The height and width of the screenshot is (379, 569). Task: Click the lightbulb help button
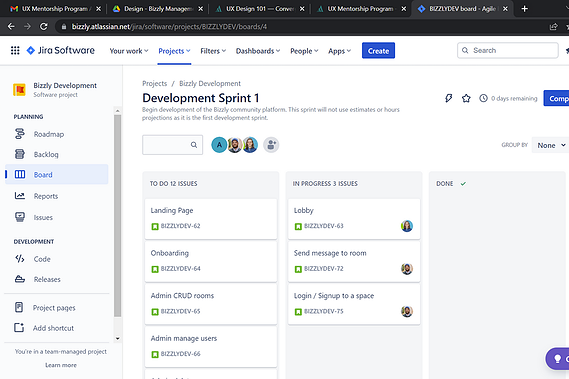558,359
